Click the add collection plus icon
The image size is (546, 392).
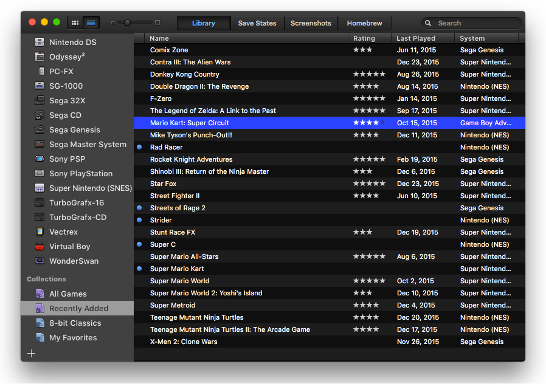pyautogui.click(x=32, y=354)
